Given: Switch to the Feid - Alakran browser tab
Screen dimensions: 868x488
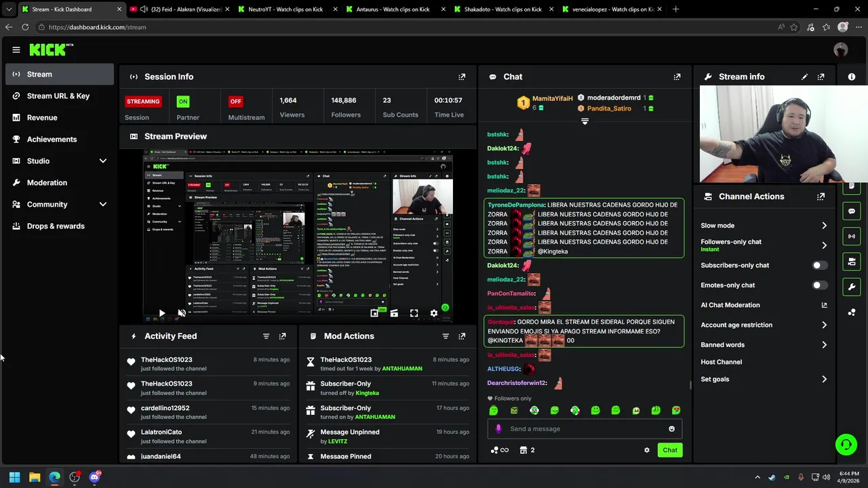Looking at the screenshot, I should point(179,9).
